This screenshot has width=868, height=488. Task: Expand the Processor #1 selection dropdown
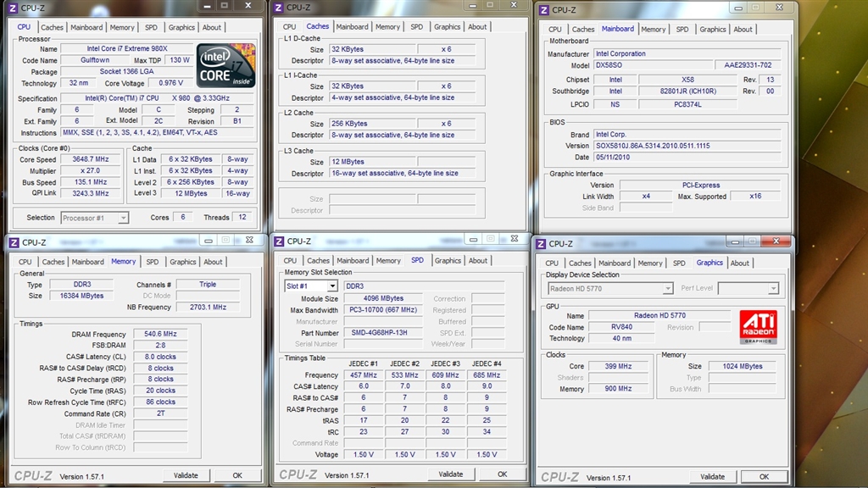[123, 218]
